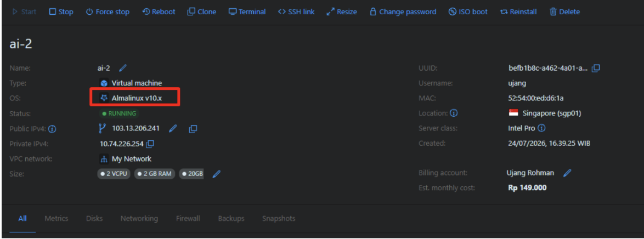This screenshot has height=239, width=644.
Task: Click the Ujang Rohman billing account name
Action: coord(530,173)
